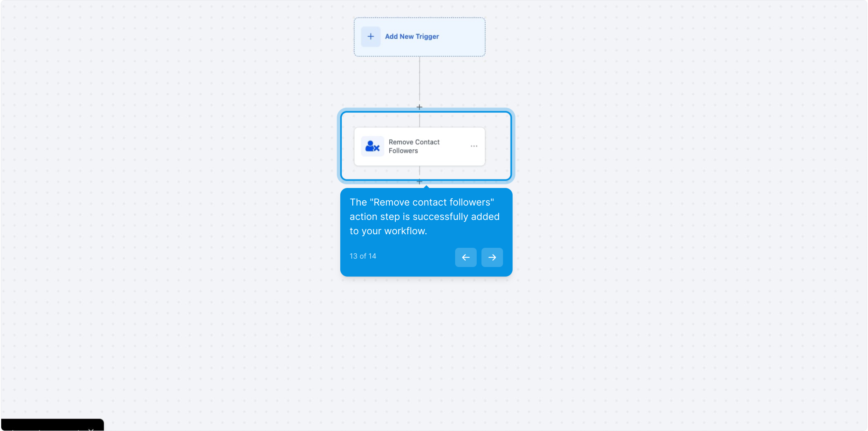Select the Remove Contact Followers action step
Image resolution: width=868 pixels, height=431 pixels.
pos(419,146)
